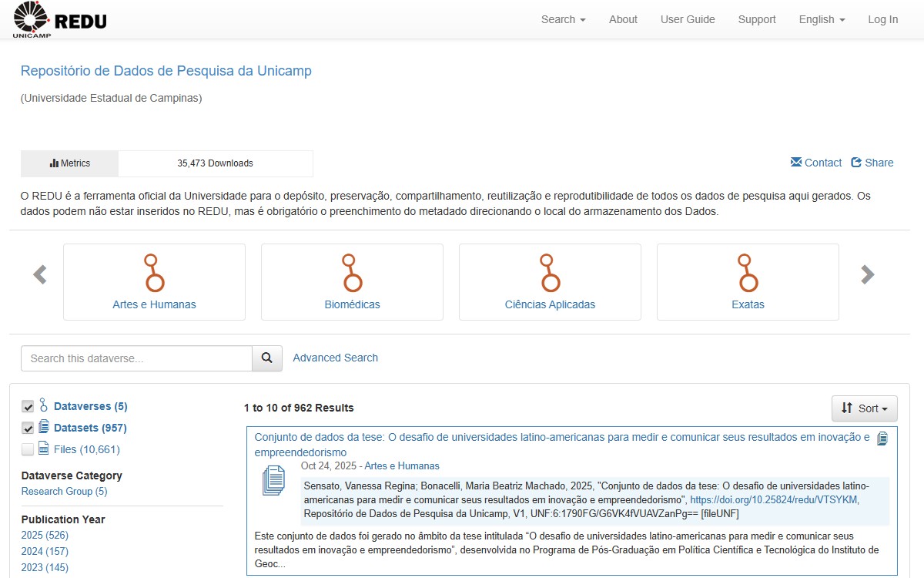This screenshot has width=924, height=578.
Task: Expand the Search menu in the navbar
Action: [x=562, y=19]
